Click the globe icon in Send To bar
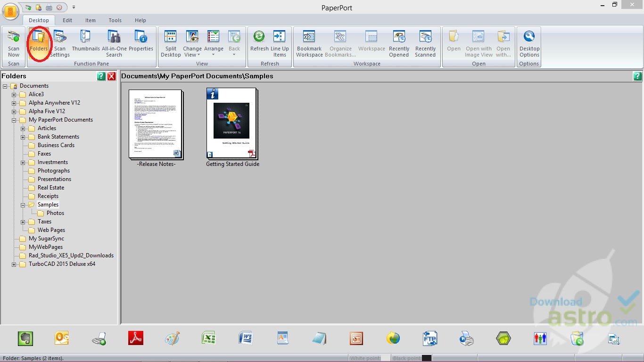The width and height of the screenshot is (644, 362). pyautogui.click(x=393, y=338)
